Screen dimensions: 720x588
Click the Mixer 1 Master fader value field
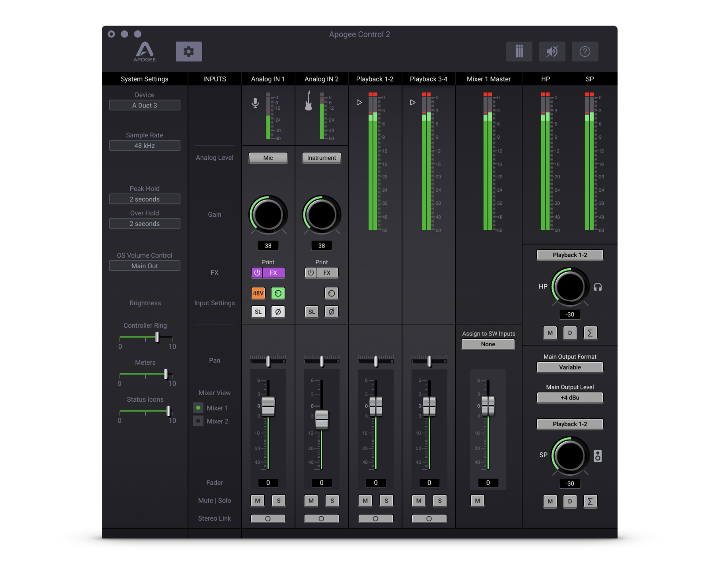tap(488, 483)
